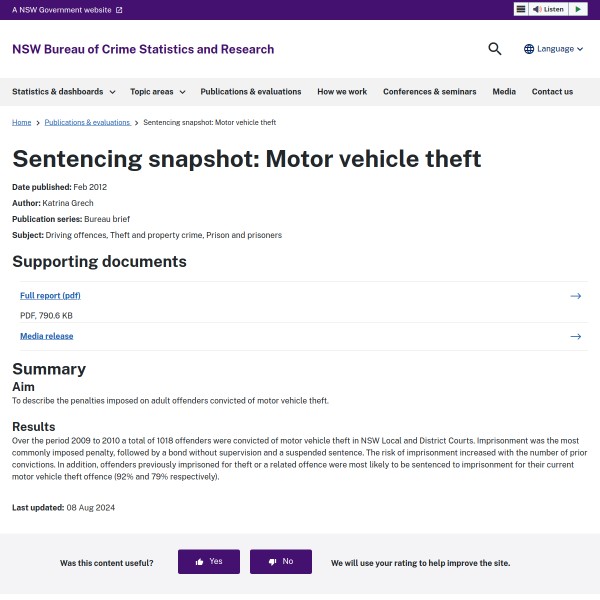
Task: Expand the Topic areas menu
Action: [157, 92]
